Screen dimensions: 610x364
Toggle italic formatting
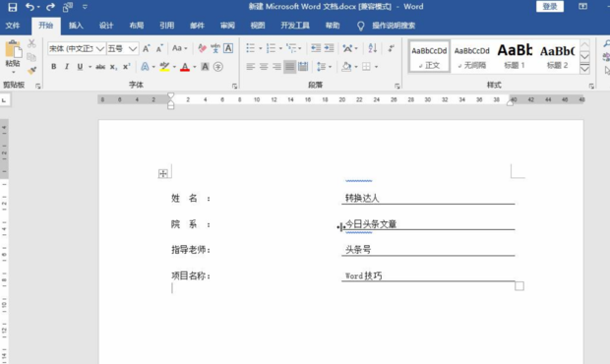[67, 67]
